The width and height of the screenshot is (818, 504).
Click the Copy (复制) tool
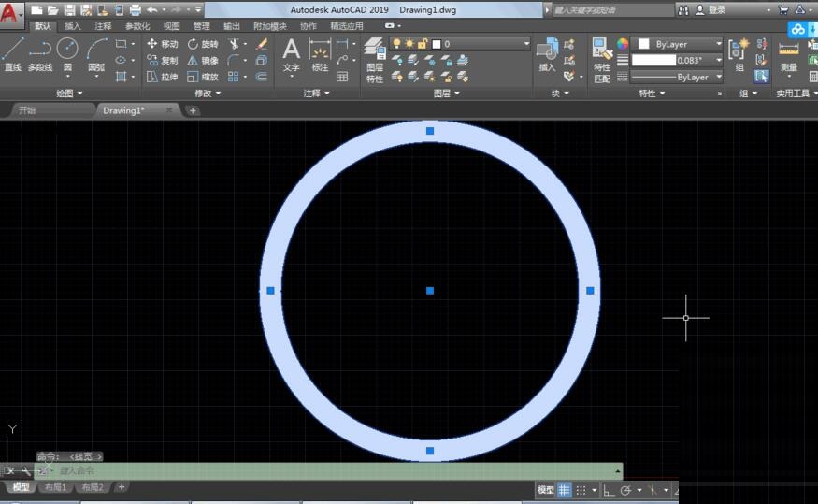click(163, 61)
